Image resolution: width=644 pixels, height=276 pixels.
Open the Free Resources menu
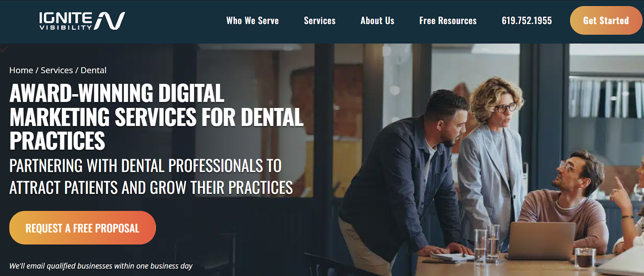click(448, 21)
